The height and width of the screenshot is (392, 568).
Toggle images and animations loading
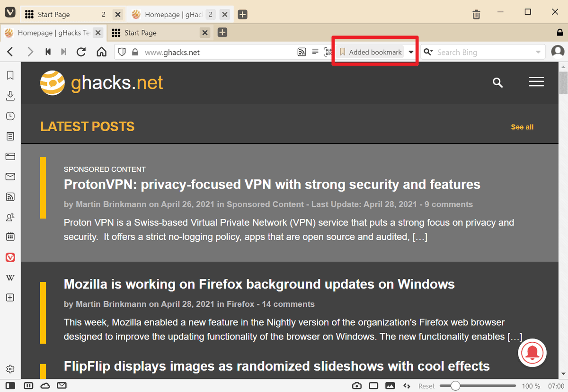[390, 386]
